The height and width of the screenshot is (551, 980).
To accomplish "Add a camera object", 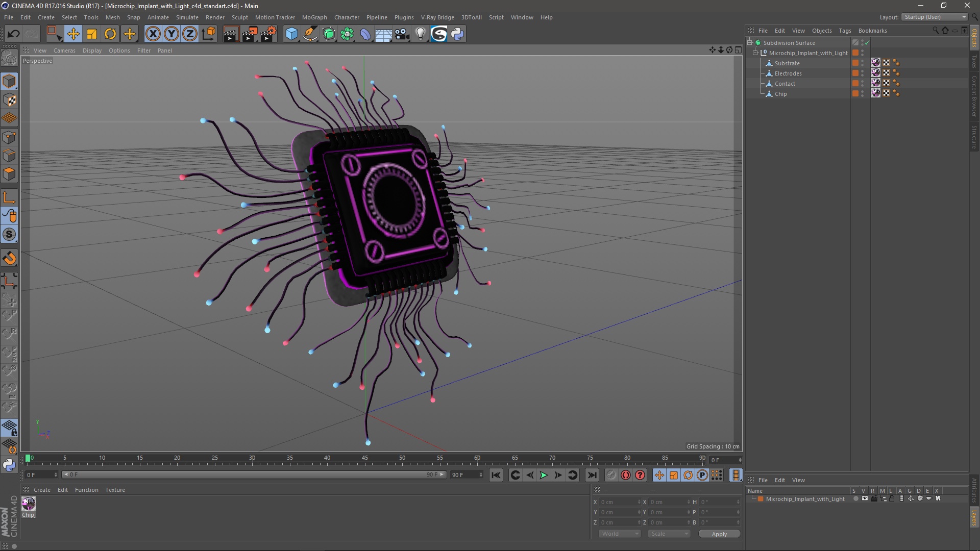I will 402,34.
